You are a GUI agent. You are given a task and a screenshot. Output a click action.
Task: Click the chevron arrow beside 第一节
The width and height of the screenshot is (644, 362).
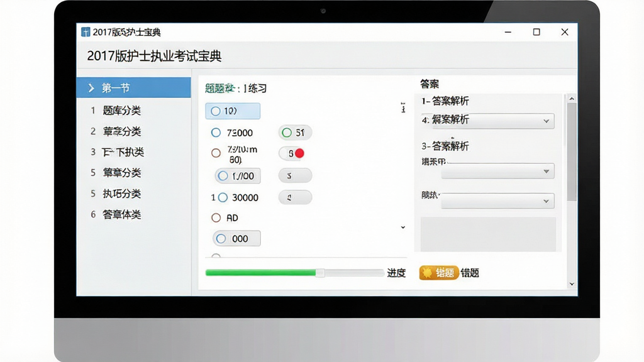coord(91,88)
